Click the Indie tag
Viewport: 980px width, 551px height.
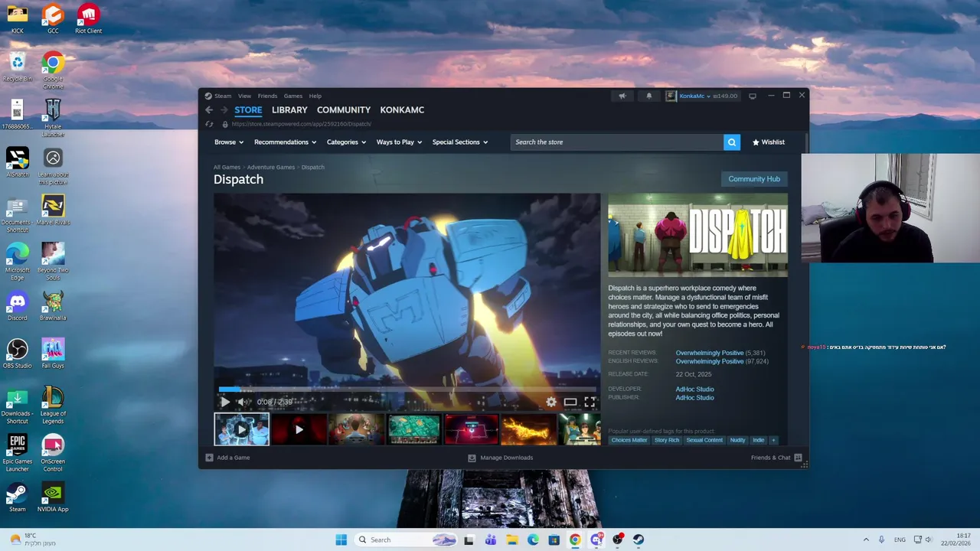point(758,440)
